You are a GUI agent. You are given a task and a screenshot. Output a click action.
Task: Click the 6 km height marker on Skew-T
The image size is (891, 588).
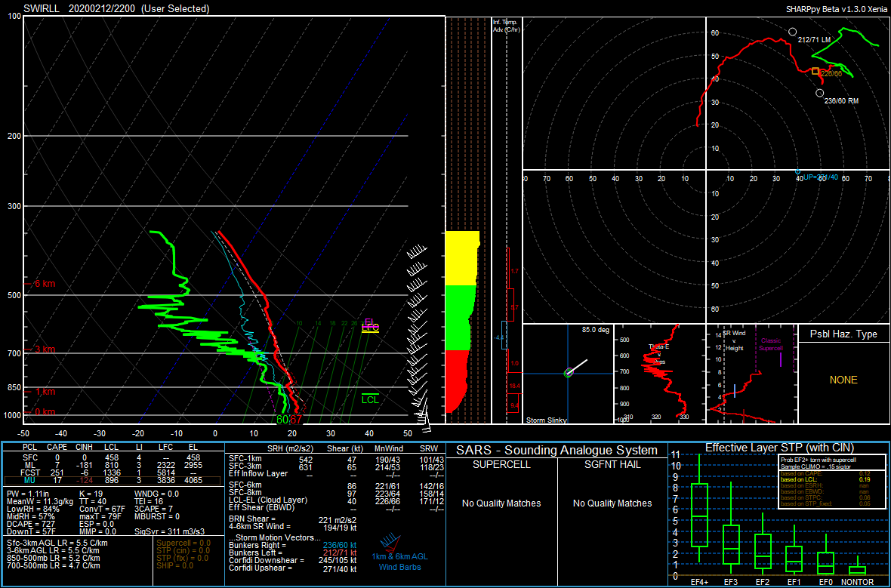[x=40, y=284]
